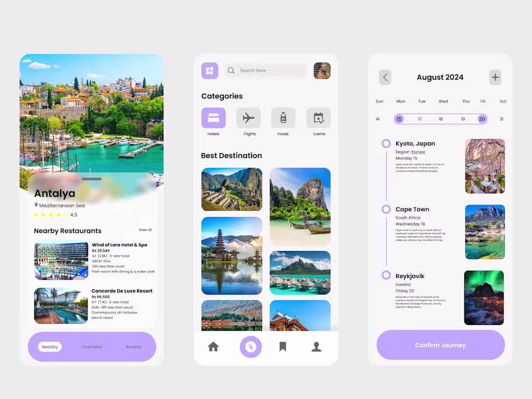Tap the plus control beside August 2024
Image resolution: width=532 pixels, height=399 pixels.
(495, 77)
